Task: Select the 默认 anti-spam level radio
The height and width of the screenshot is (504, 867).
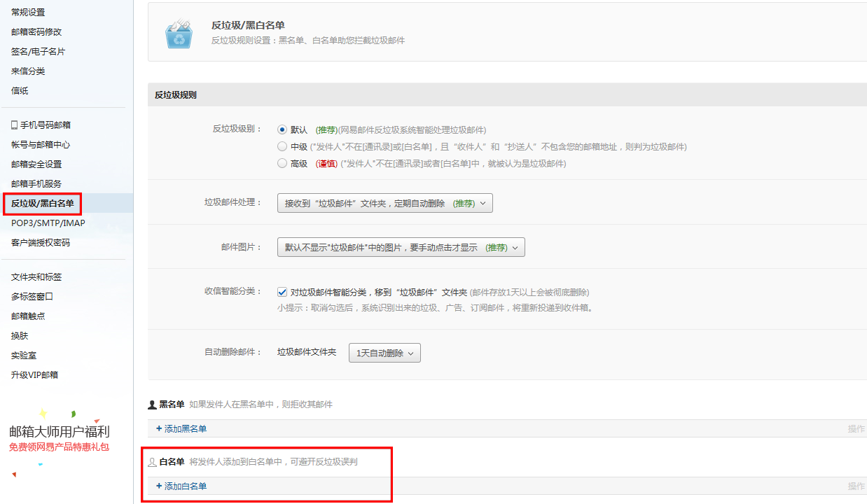Action: click(282, 129)
